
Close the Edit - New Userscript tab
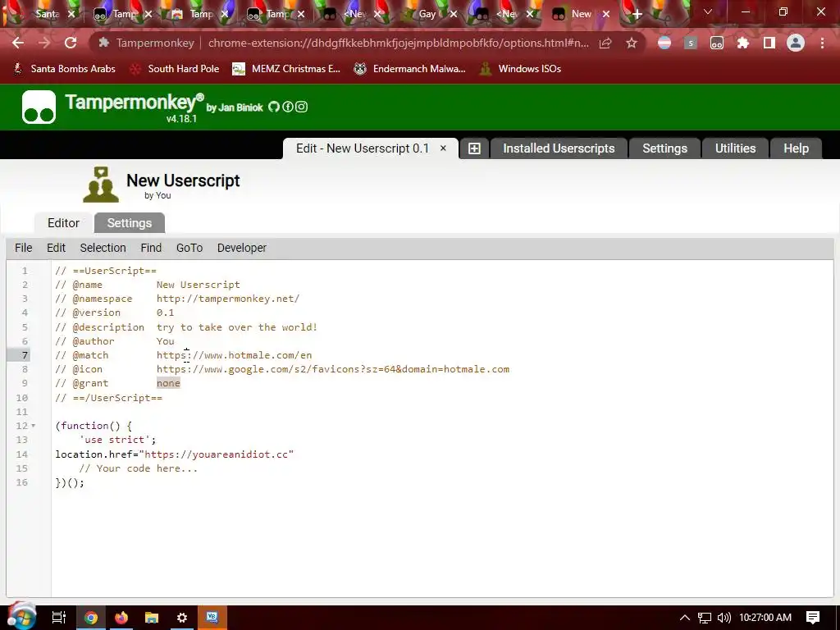coord(443,148)
